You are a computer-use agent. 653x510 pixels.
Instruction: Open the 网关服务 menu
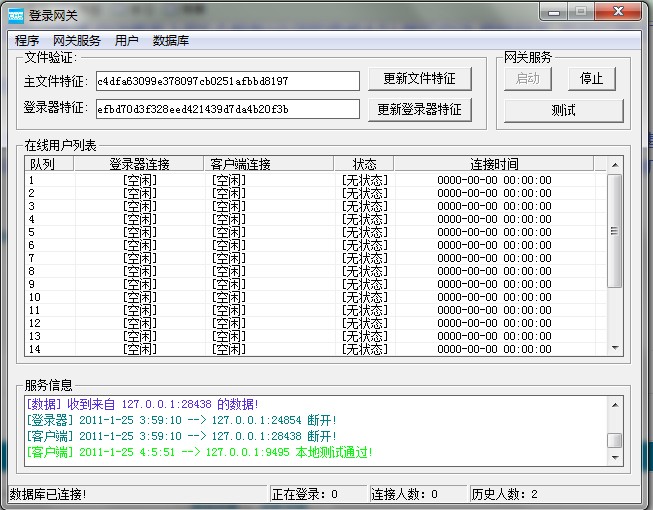[x=77, y=41]
